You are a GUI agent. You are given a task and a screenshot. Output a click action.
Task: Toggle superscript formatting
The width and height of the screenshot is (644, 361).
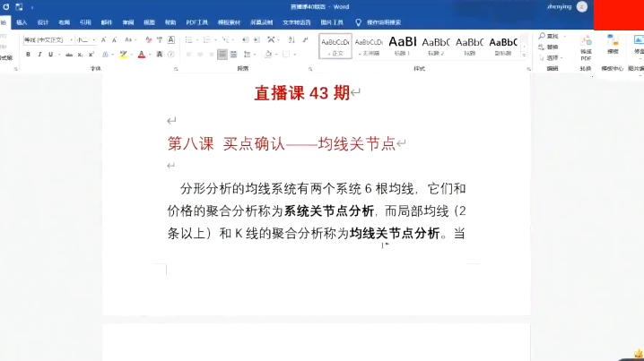tap(91, 55)
